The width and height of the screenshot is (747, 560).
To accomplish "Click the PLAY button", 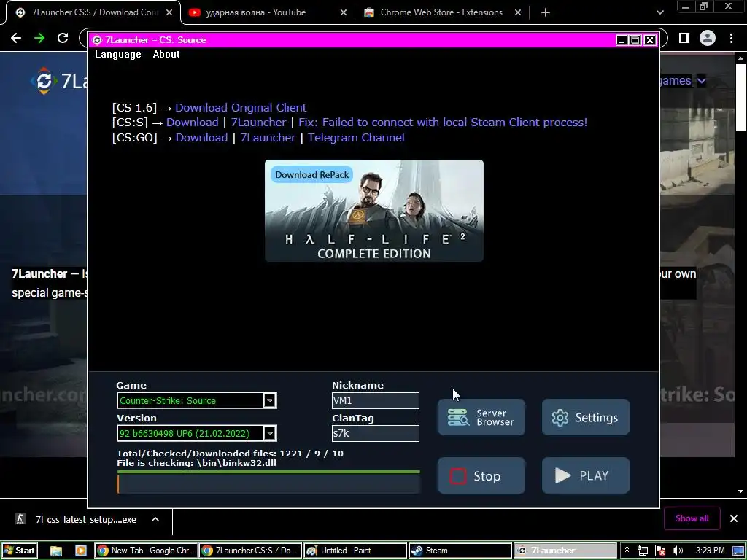I will coord(586,475).
